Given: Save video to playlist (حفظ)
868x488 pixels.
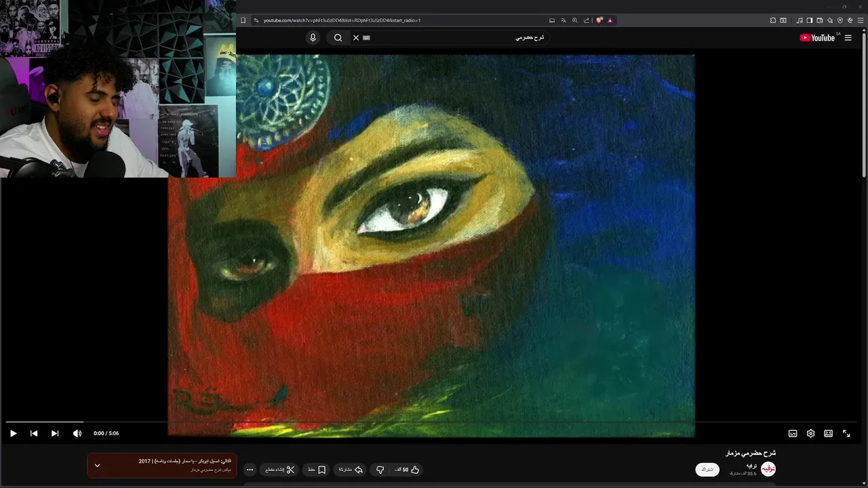Looking at the screenshot, I should point(317,470).
